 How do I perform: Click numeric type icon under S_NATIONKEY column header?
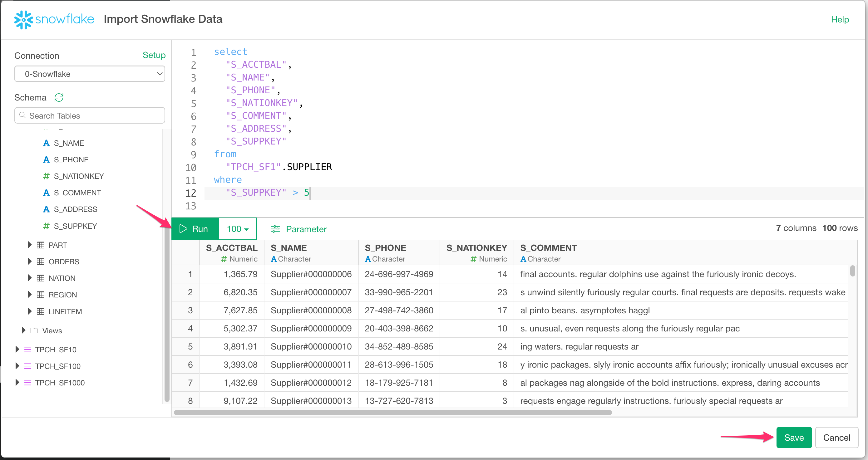pos(473,259)
